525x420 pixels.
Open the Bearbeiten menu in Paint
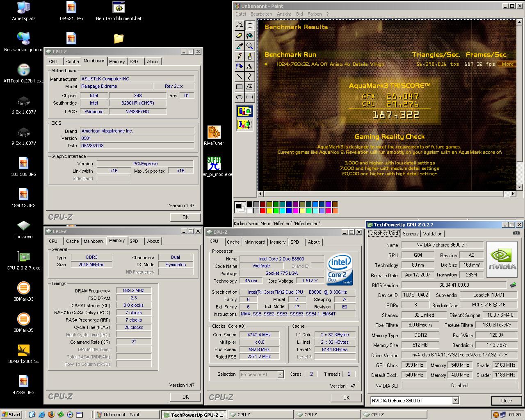[x=261, y=14]
